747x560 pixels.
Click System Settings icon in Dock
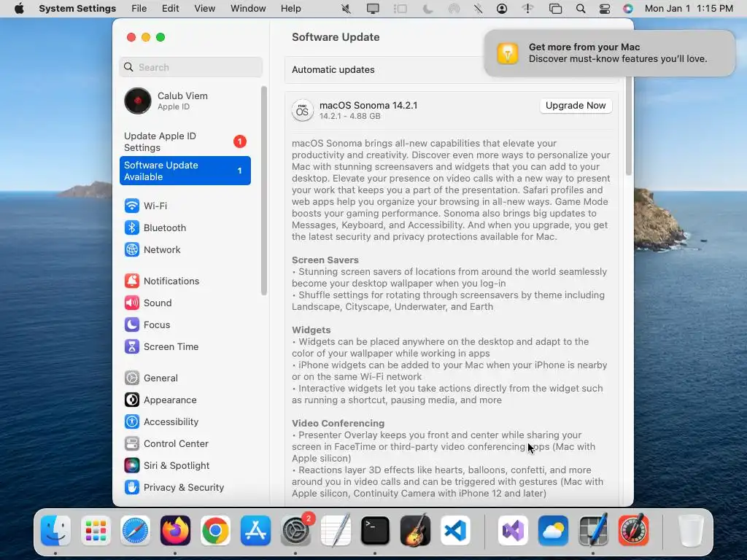tap(296, 531)
